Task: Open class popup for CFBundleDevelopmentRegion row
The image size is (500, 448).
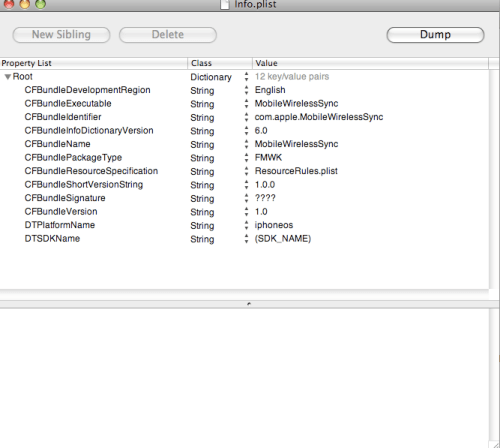Action: [x=246, y=90]
